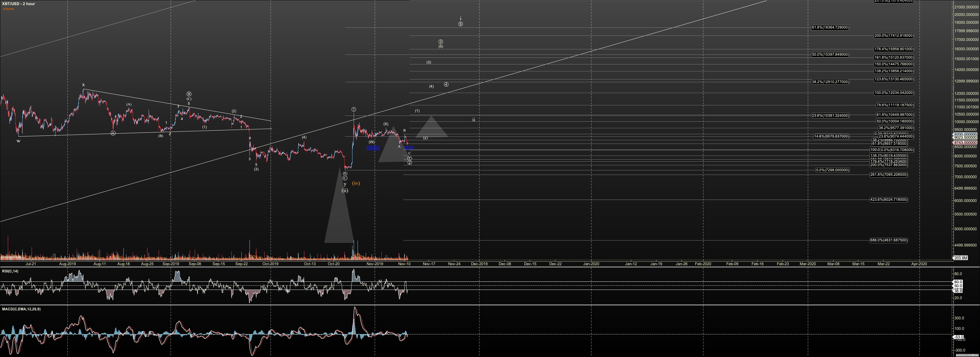980x357 pixels.
Task: Click the MACD(C,EMA,12,26,9) indicator label
Action: pyautogui.click(x=21, y=309)
